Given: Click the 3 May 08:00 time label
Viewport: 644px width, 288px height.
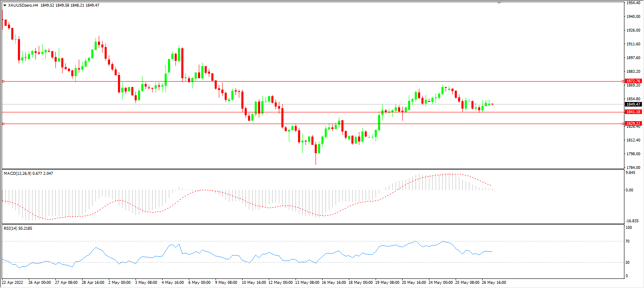Looking at the screenshot, I should point(146,283).
